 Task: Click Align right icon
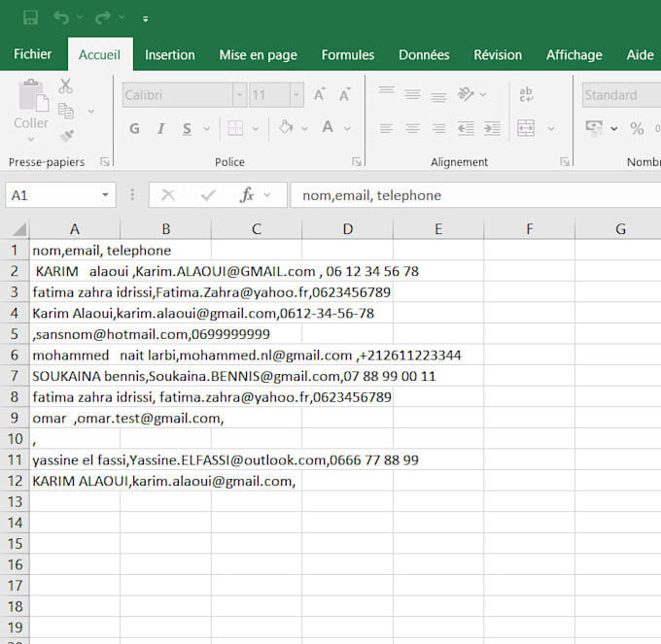(x=438, y=128)
